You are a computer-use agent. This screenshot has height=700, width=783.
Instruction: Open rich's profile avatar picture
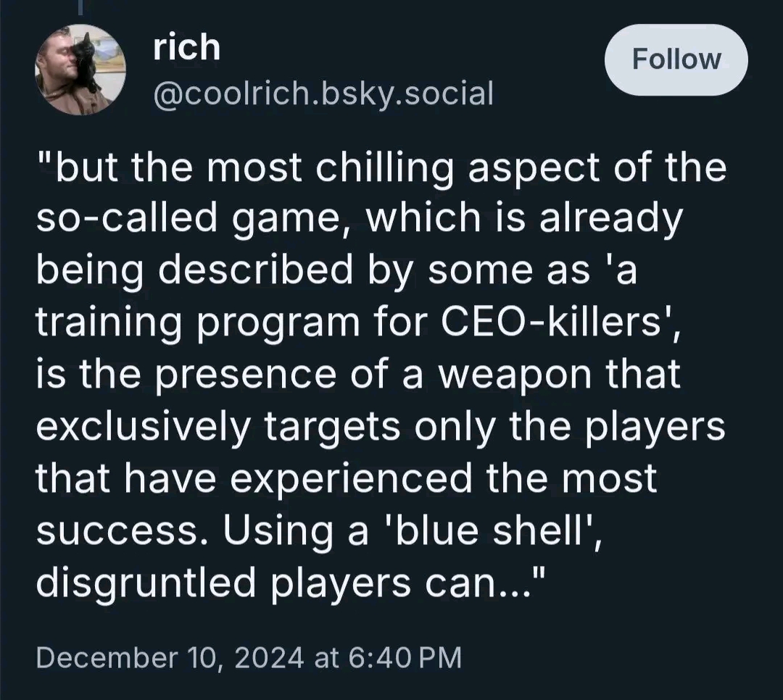click(80, 70)
